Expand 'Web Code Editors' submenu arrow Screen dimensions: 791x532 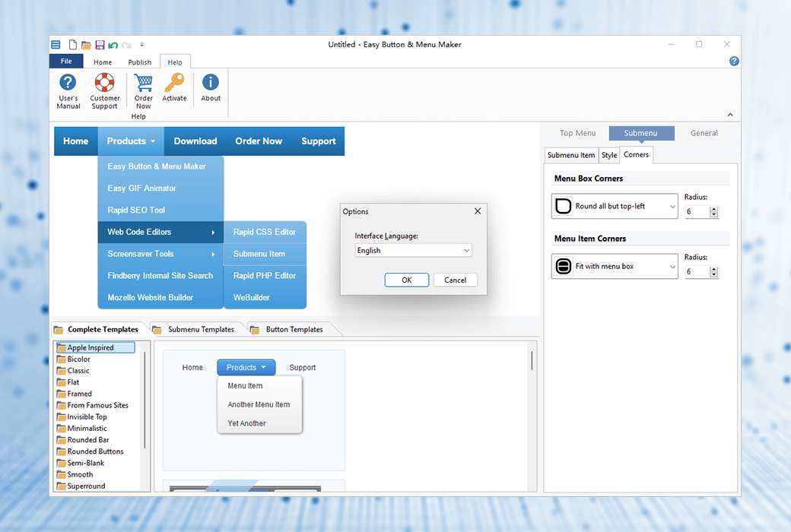coord(214,233)
